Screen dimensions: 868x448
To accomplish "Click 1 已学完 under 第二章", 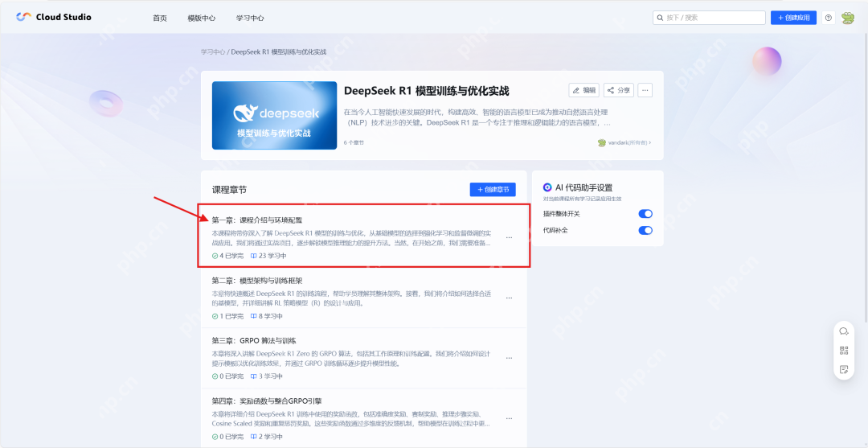I will click(x=227, y=316).
